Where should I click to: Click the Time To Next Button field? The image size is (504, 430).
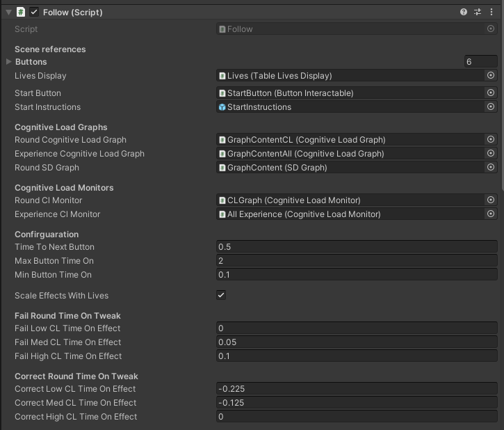357,247
